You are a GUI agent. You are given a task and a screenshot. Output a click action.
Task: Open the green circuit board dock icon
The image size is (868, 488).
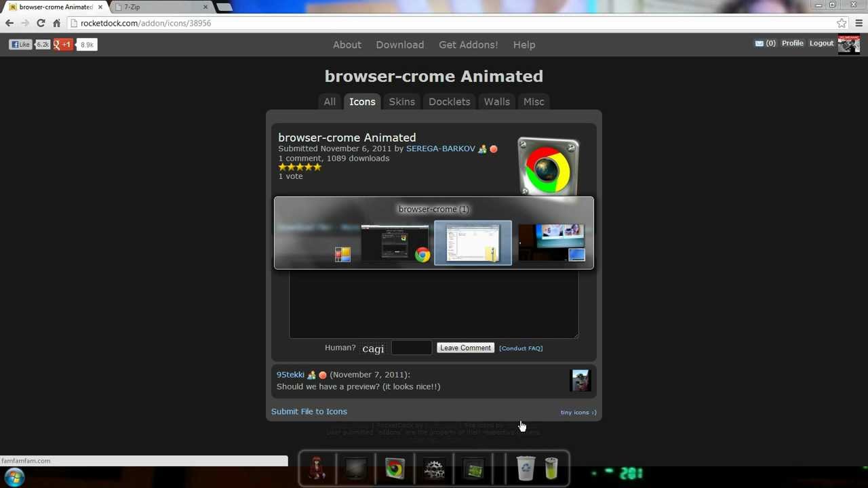pyautogui.click(x=473, y=468)
